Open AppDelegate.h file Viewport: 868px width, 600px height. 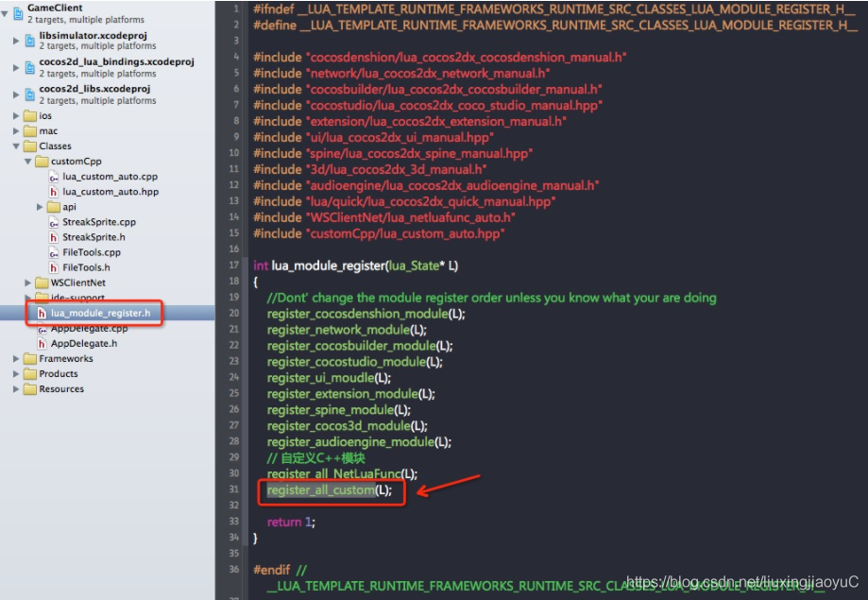[84, 344]
